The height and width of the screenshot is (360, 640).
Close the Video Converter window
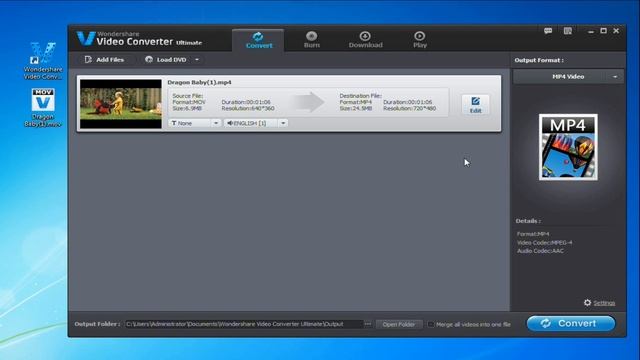click(x=616, y=31)
